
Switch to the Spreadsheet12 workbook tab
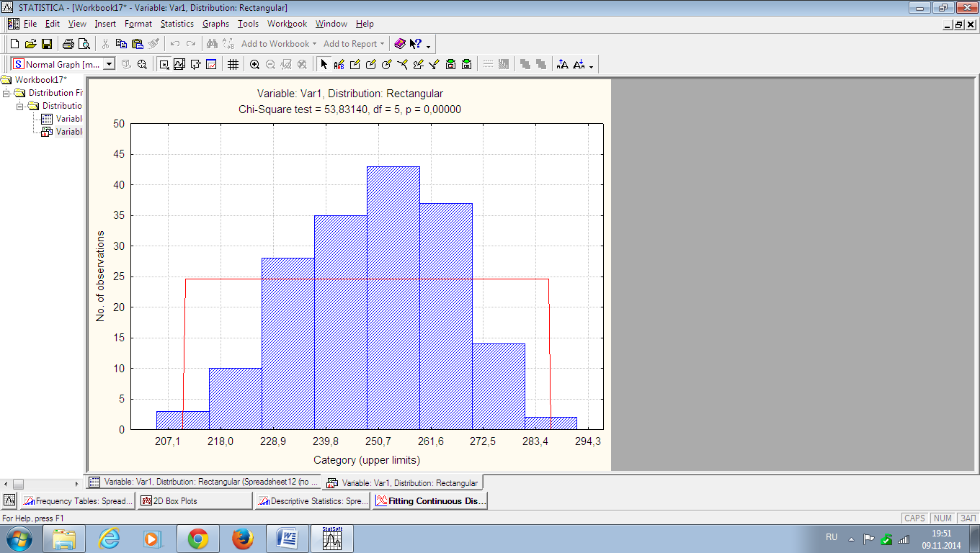pyautogui.click(x=204, y=482)
